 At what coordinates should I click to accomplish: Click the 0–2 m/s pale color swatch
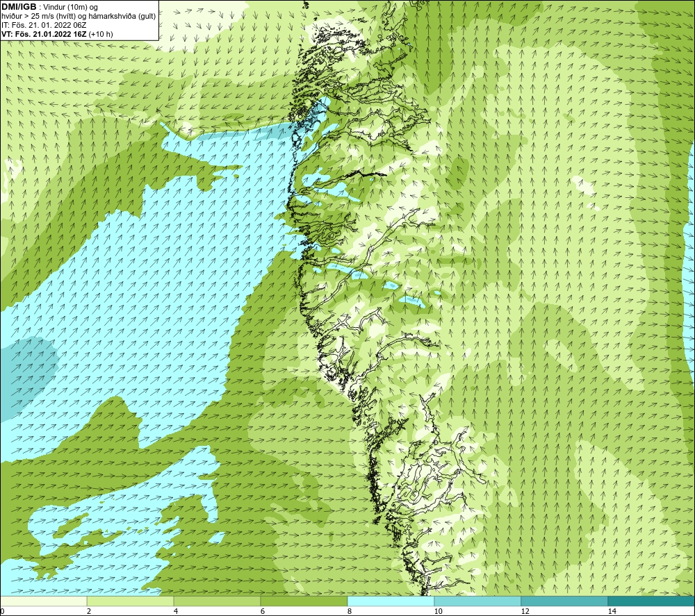[x=43, y=601]
